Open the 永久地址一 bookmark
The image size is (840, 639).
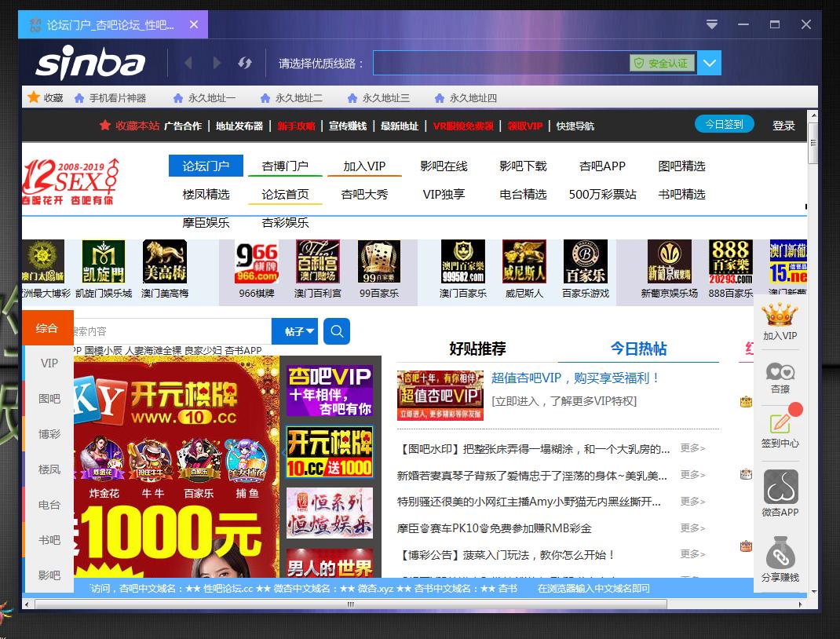(x=205, y=98)
